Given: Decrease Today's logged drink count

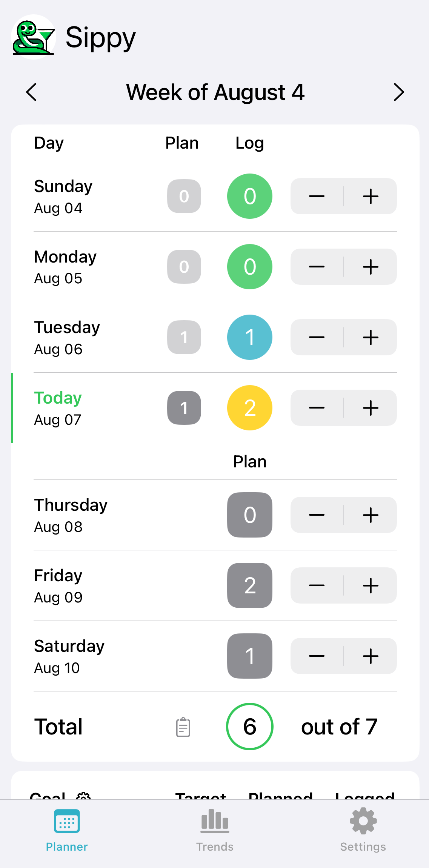Looking at the screenshot, I should tap(317, 408).
